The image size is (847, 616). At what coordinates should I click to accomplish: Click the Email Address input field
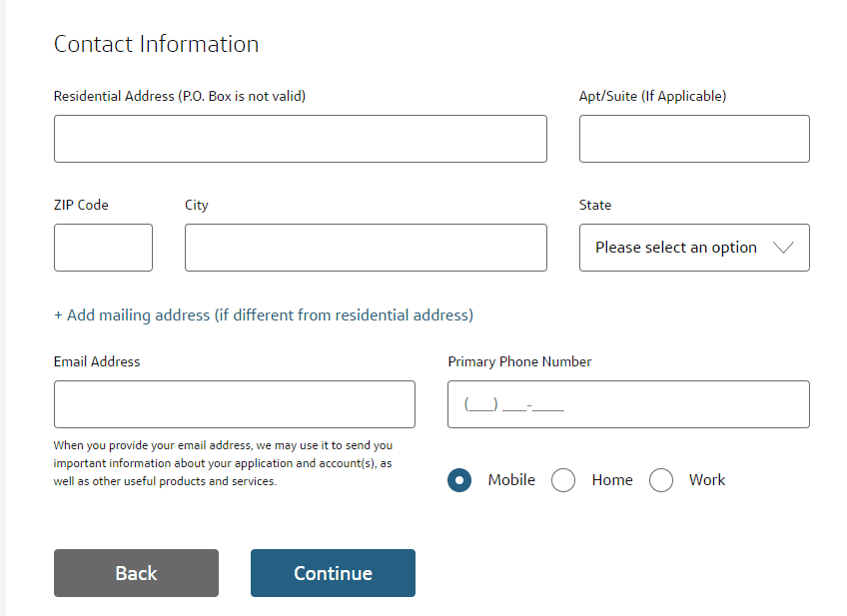click(234, 403)
